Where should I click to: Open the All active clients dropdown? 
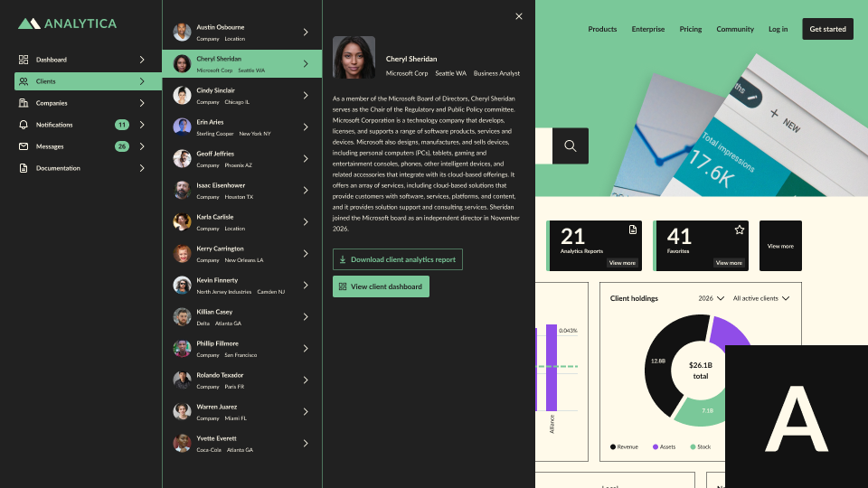(761, 298)
